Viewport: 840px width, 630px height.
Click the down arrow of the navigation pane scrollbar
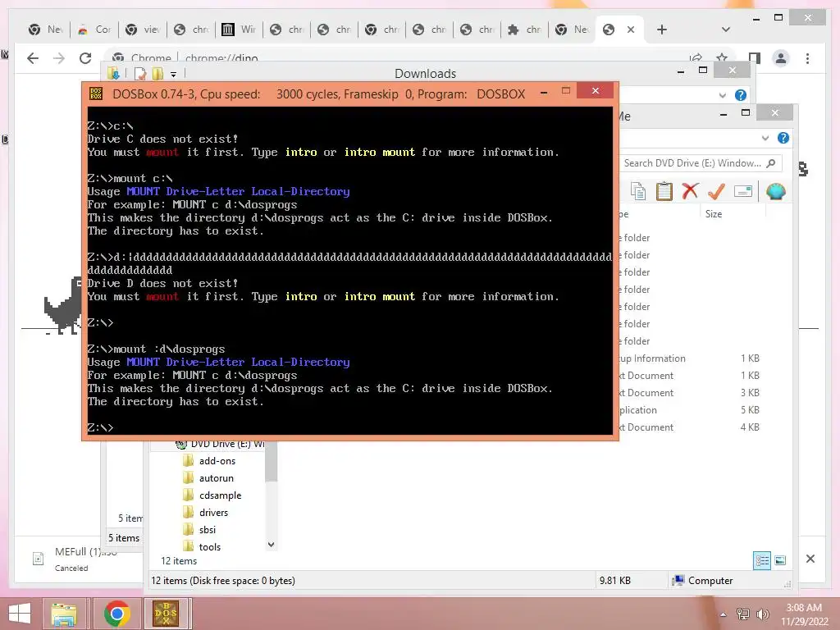pos(271,545)
